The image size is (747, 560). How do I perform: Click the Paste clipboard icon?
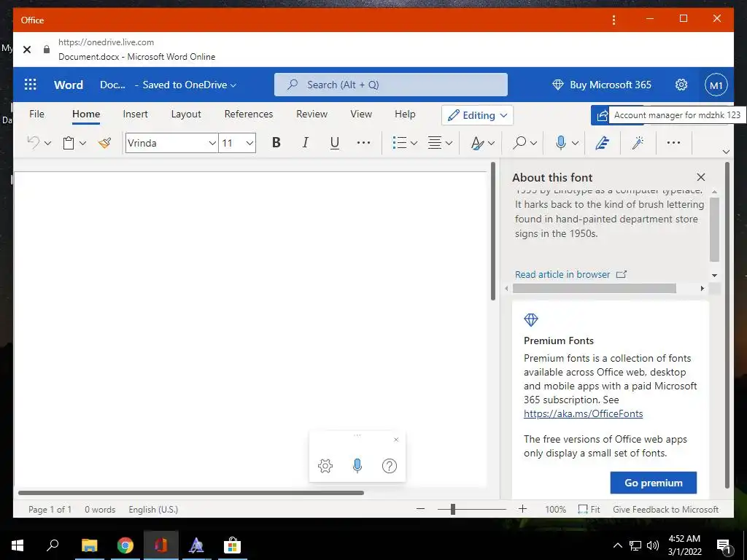pyautogui.click(x=69, y=143)
